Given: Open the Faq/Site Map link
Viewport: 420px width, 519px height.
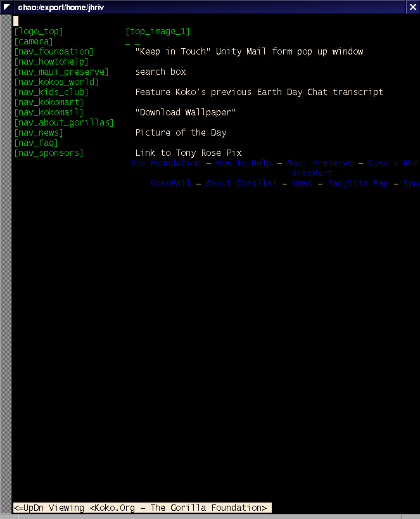Looking at the screenshot, I should 358,183.
